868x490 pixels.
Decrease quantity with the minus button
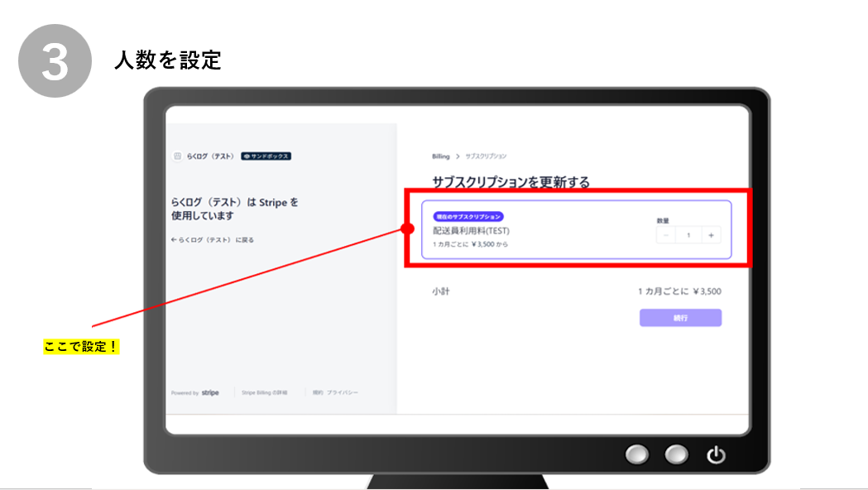click(667, 235)
